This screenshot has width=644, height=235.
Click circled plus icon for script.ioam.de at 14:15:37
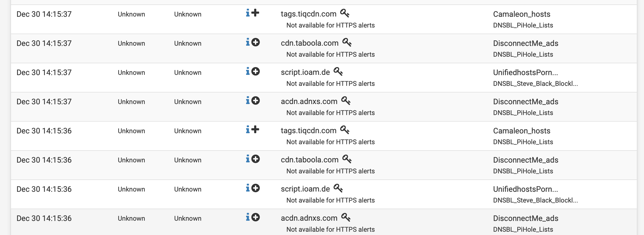[x=256, y=71]
